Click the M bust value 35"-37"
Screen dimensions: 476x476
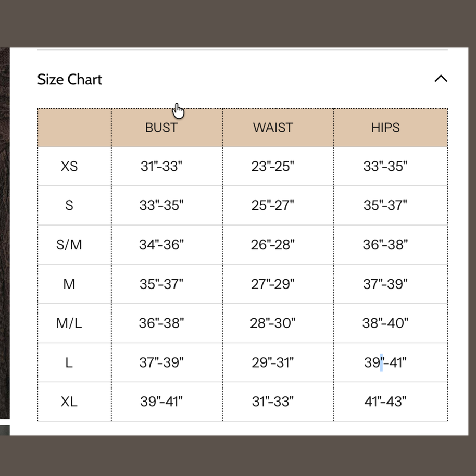pos(161,284)
